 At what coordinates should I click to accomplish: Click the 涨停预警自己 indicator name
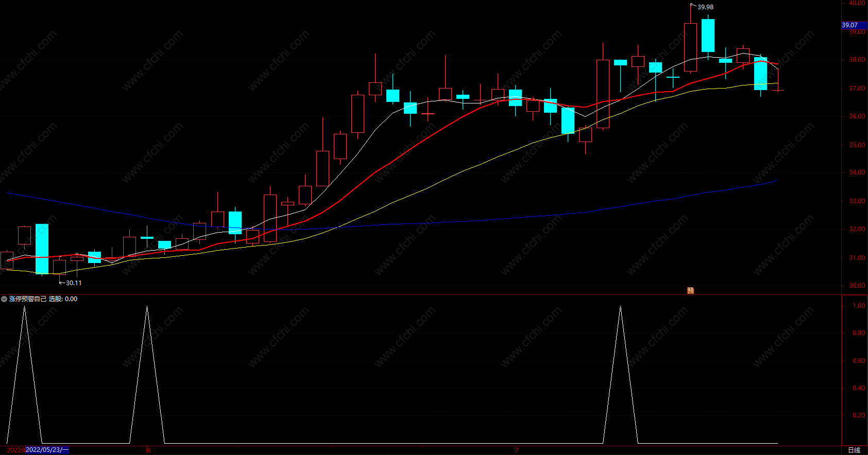[x=28, y=299]
